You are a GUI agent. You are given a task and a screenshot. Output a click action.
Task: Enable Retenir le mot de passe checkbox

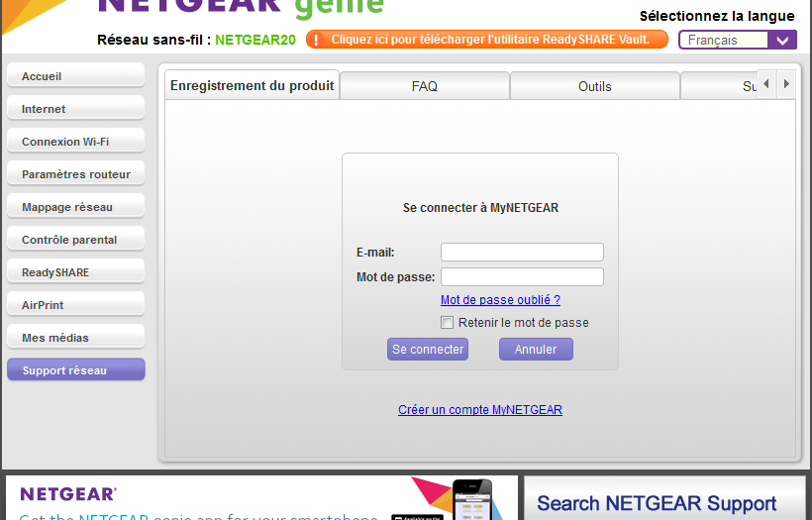[x=448, y=323]
